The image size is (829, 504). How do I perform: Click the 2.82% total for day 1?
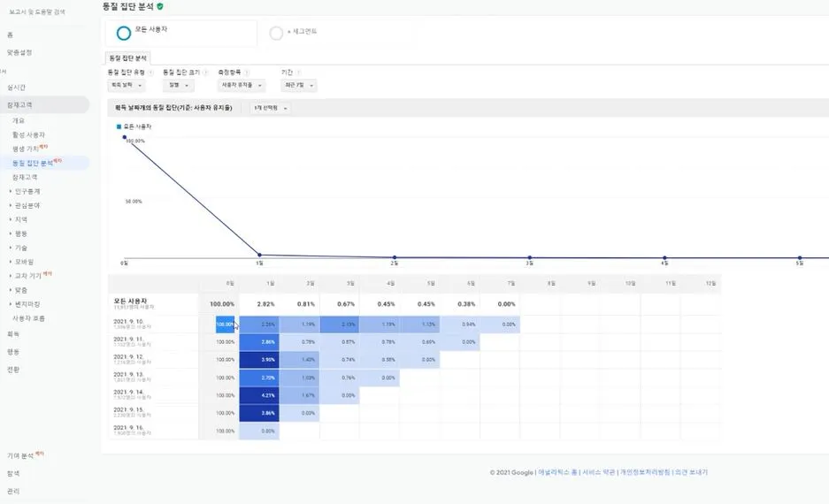(x=266, y=304)
